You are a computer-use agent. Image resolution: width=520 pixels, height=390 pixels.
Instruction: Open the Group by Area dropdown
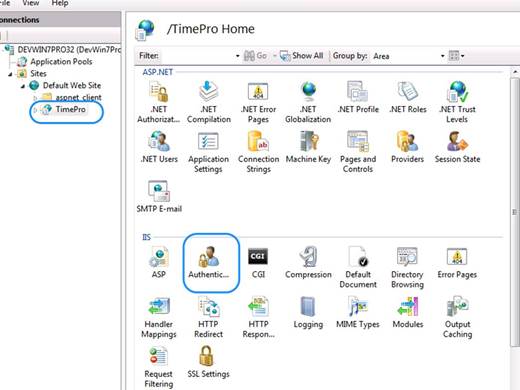click(x=408, y=56)
